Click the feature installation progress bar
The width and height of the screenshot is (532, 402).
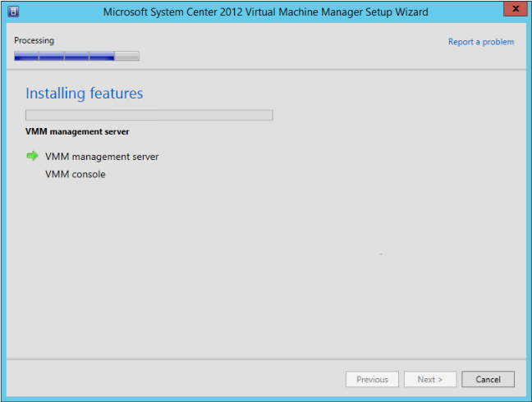(x=149, y=115)
